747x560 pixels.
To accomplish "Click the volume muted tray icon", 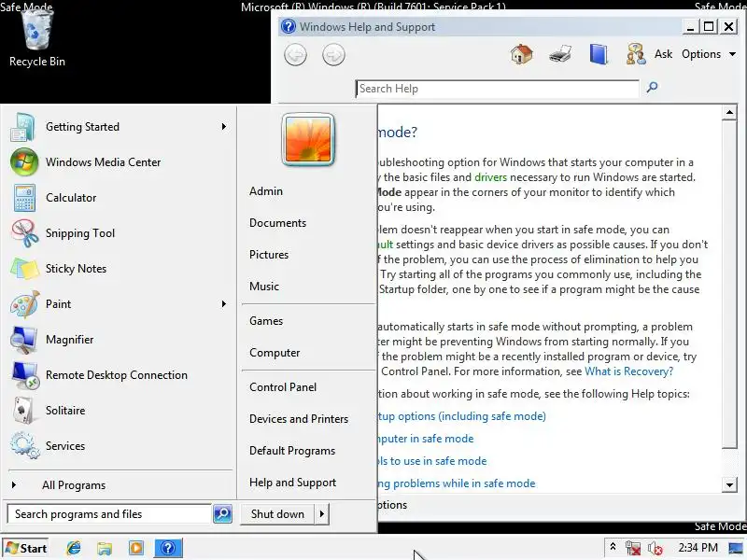I will pos(655,548).
